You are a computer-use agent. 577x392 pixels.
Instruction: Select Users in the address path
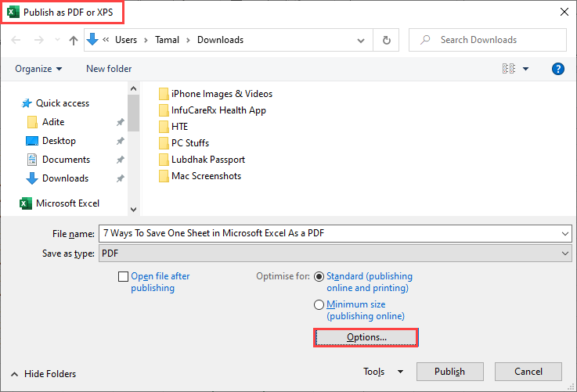[126, 40]
